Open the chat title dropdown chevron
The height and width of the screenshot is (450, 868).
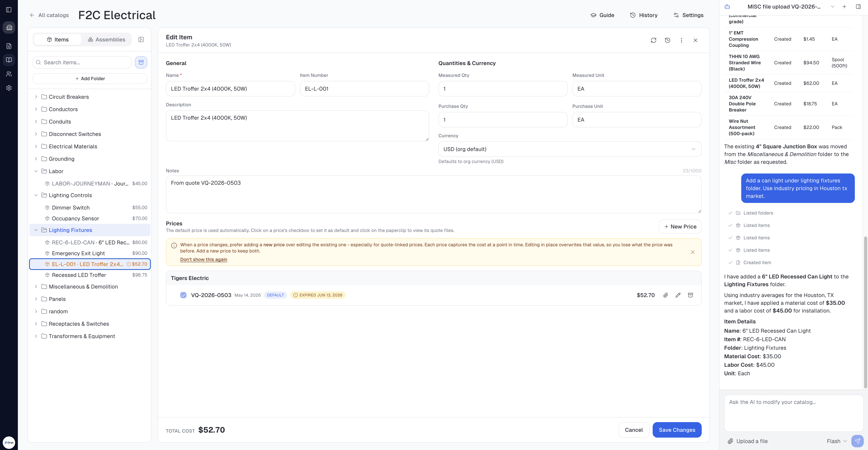click(832, 7)
